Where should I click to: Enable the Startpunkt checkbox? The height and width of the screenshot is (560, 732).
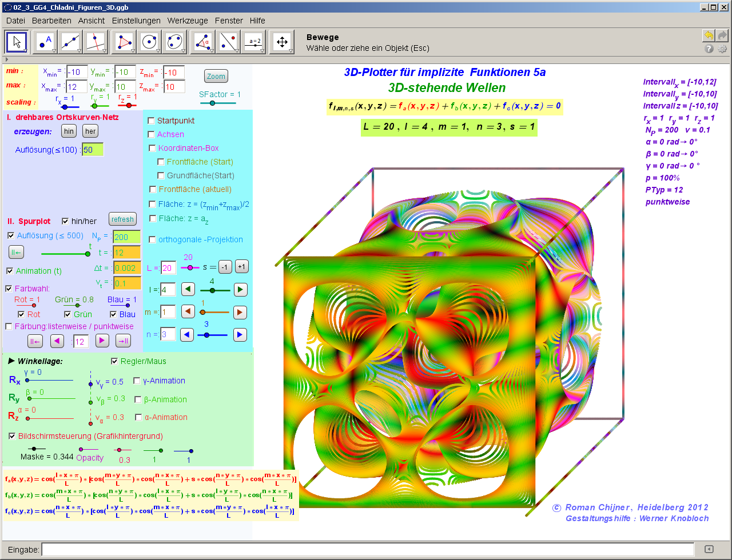point(152,121)
